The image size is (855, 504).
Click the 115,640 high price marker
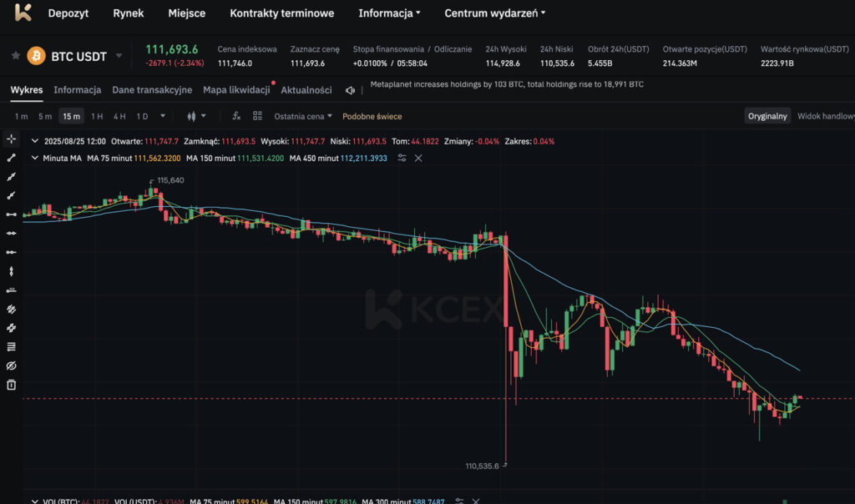coord(170,180)
